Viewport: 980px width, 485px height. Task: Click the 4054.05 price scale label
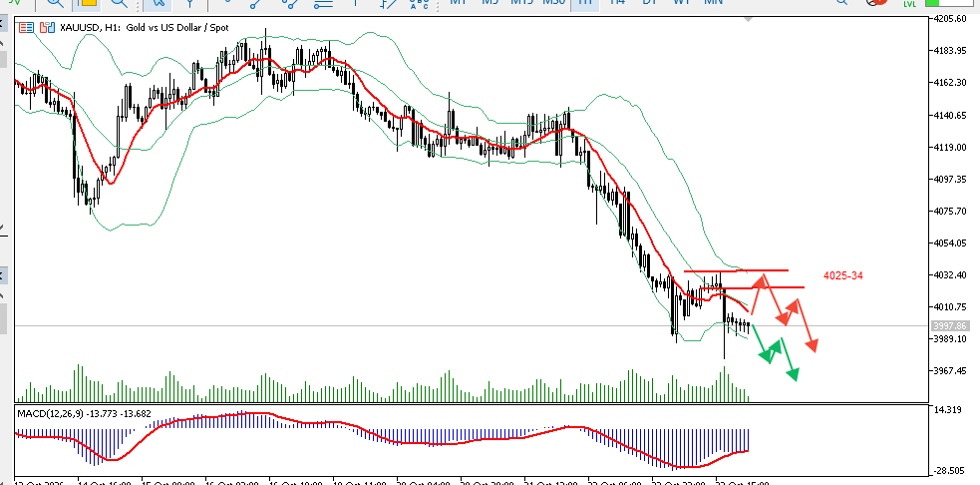coord(951,242)
